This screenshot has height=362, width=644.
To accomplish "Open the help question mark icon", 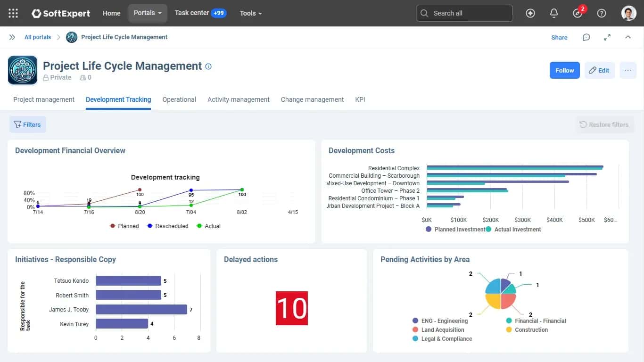I will (602, 13).
